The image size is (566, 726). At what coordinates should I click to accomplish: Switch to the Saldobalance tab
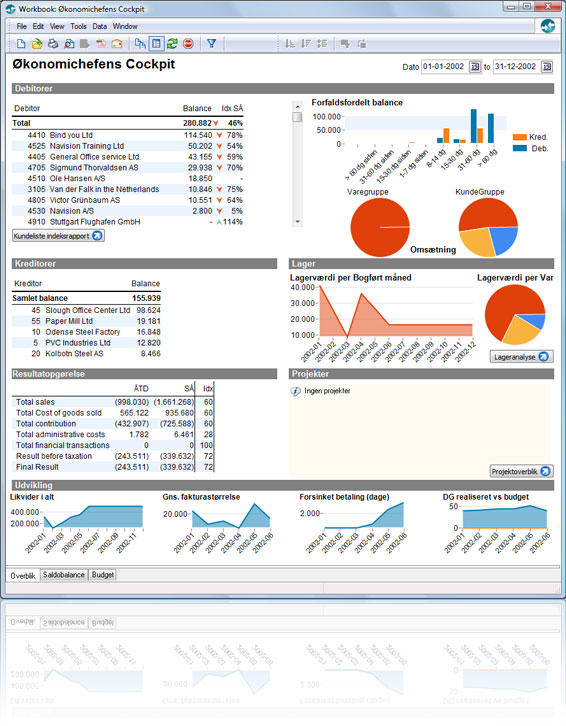click(64, 575)
